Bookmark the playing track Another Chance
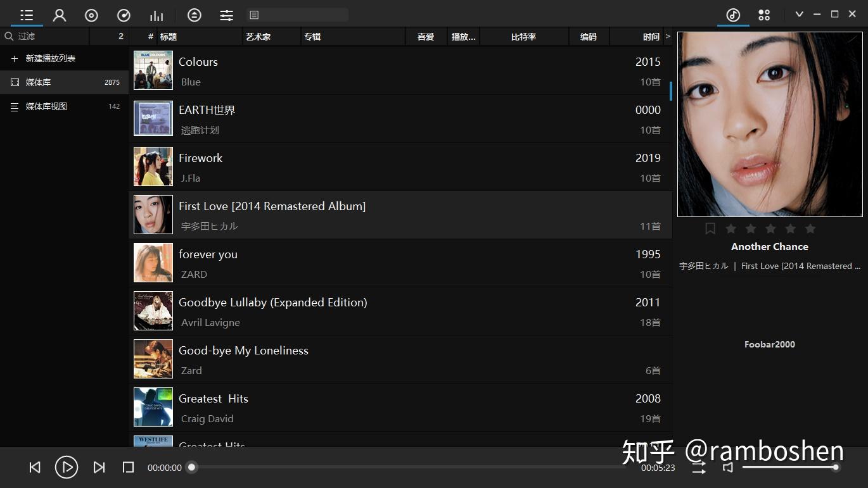Screen dimensions: 868x488 pos(710,228)
